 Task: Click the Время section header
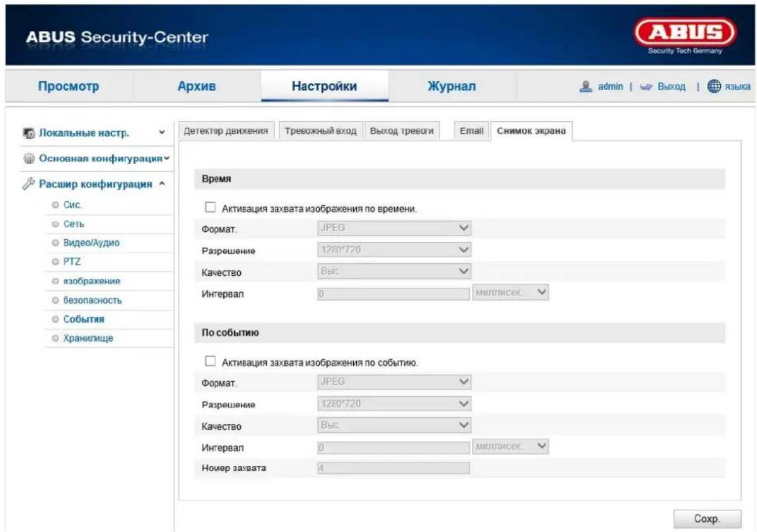(459, 181)
